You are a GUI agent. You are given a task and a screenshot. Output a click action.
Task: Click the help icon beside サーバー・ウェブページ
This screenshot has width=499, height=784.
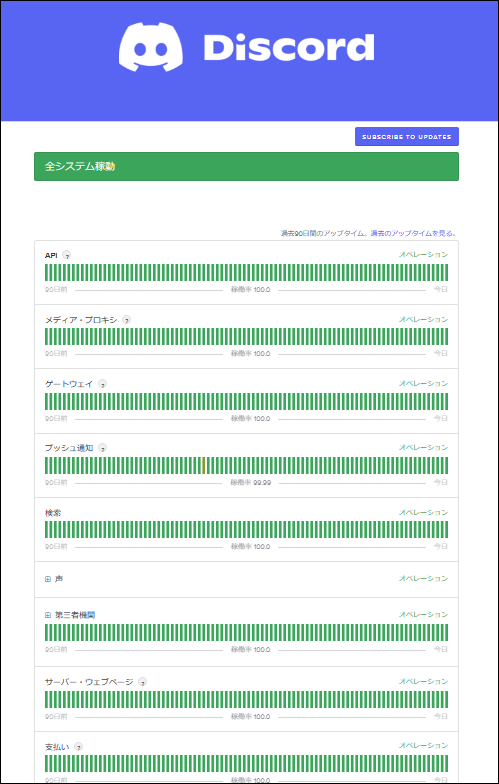point(142,682)
